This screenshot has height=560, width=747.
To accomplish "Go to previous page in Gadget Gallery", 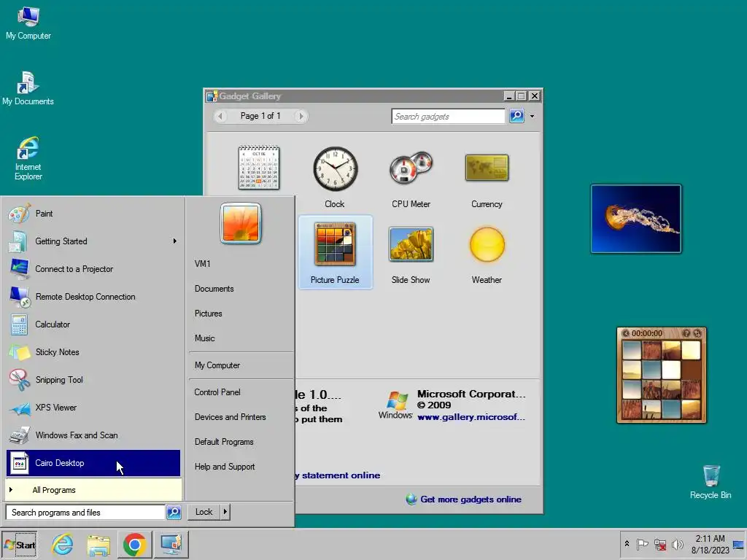I will pyautogui.click(x=220, y=116).
